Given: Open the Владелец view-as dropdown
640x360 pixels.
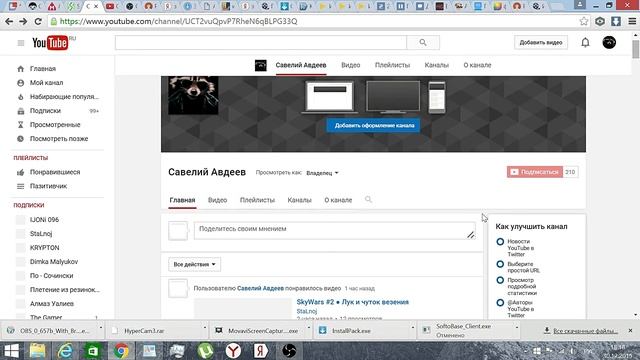Looking at the screenshot, I should point(322,173).
